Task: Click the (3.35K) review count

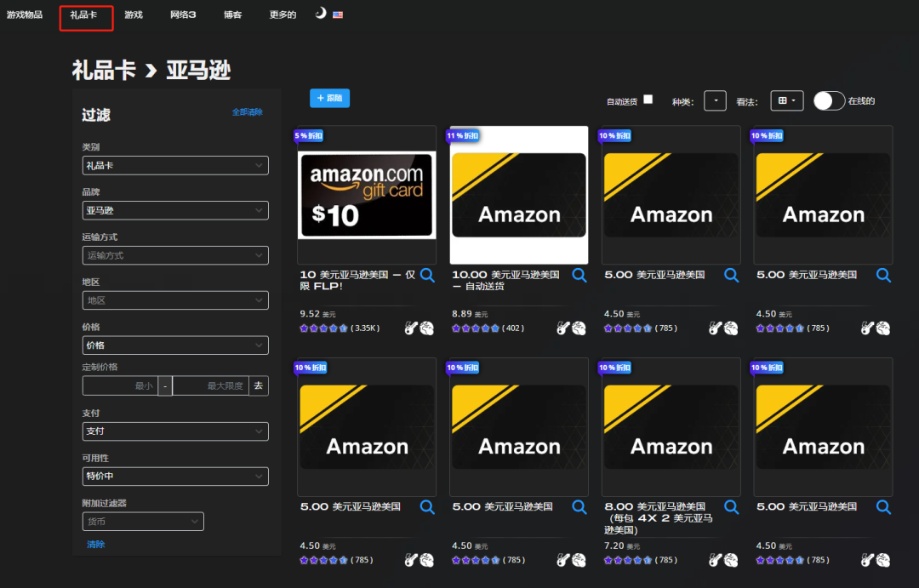Action: pyautogui.click(x=365, y=328)
